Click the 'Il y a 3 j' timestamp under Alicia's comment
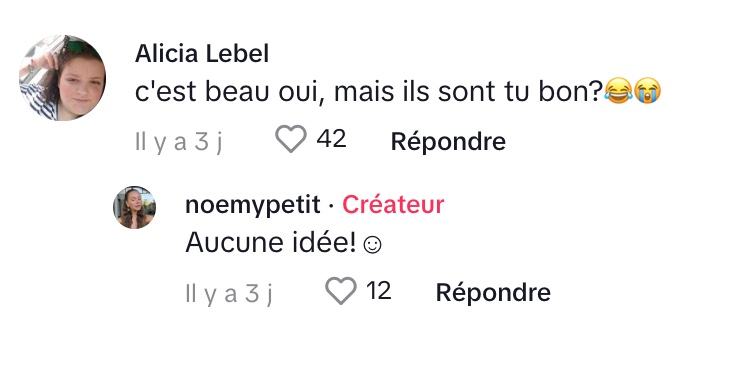 pos(178,141)
